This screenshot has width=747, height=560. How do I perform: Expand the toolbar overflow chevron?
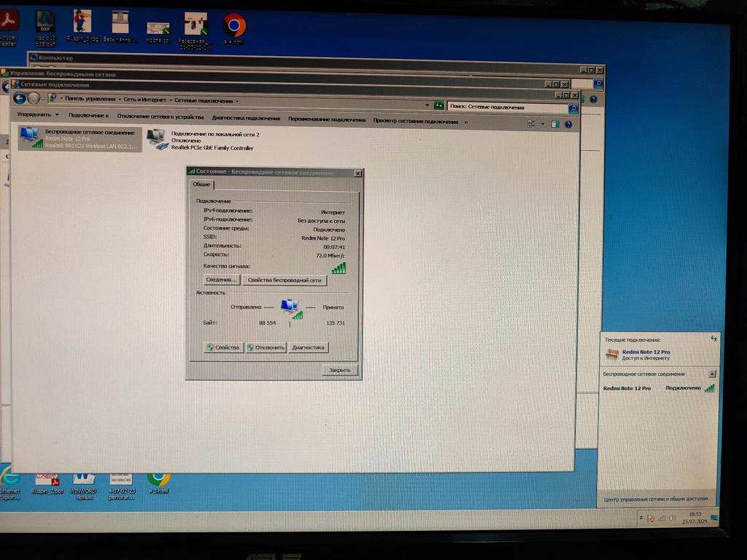tap(466, 121)
